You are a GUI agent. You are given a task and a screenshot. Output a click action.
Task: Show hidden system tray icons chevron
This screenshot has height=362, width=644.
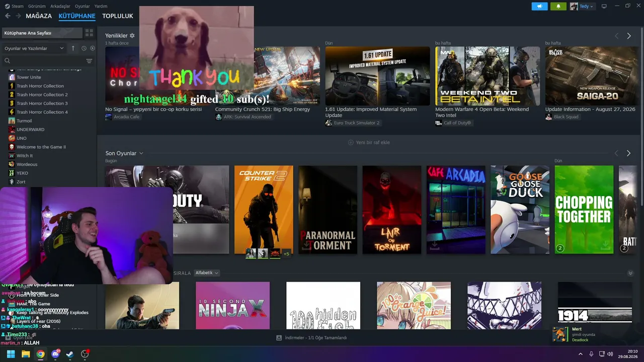pyautogui.click(x=580, y=354)
